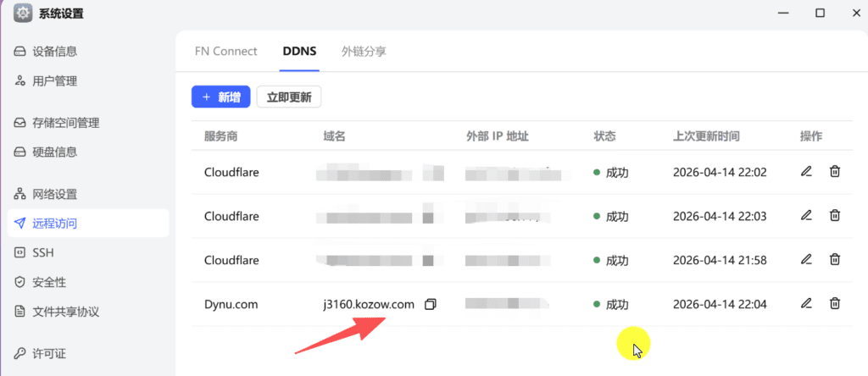Screen dimensions: 868x376
Task: Click the system settings gear icon
Action: tap(23, 14)
